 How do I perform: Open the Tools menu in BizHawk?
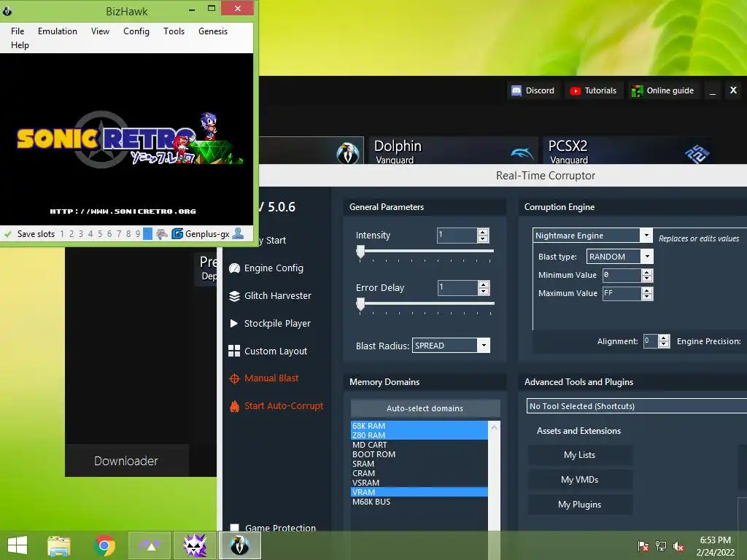(174, 31)
